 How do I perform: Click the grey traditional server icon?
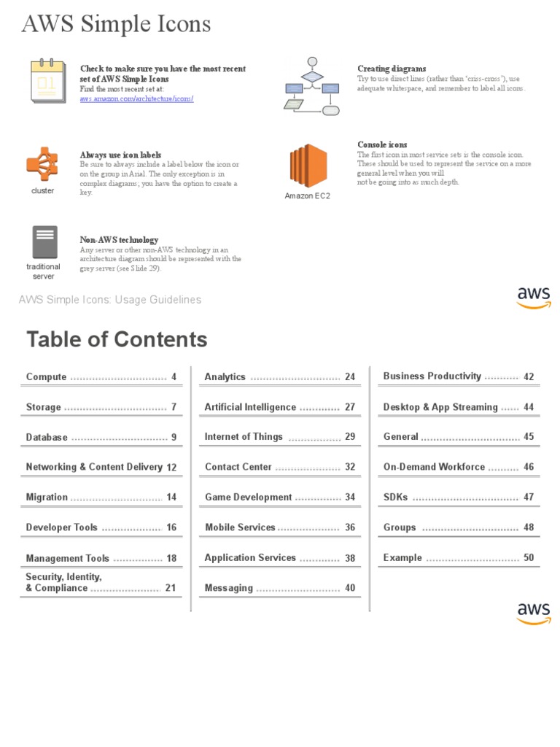[44, 243]
